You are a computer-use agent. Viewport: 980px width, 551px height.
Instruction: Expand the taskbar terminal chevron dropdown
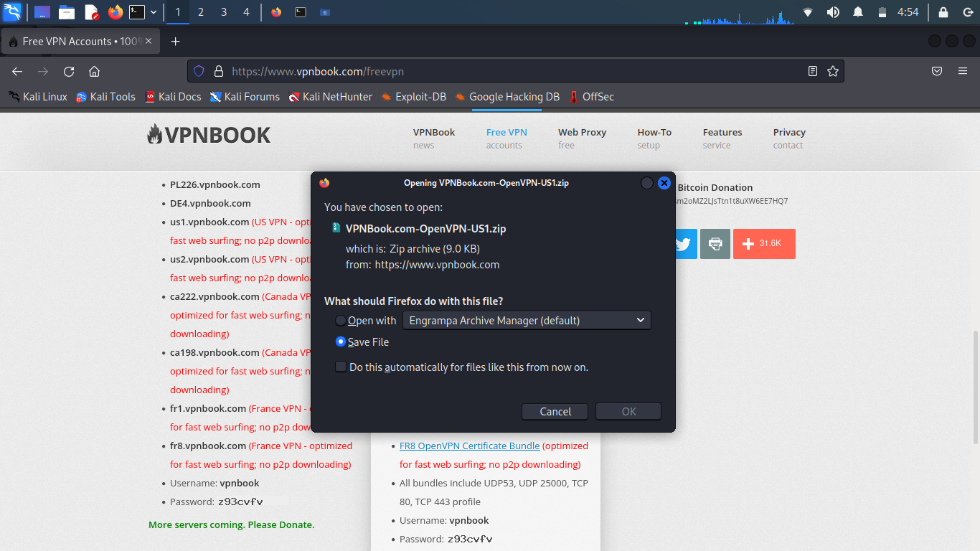[x=153, y=11]
